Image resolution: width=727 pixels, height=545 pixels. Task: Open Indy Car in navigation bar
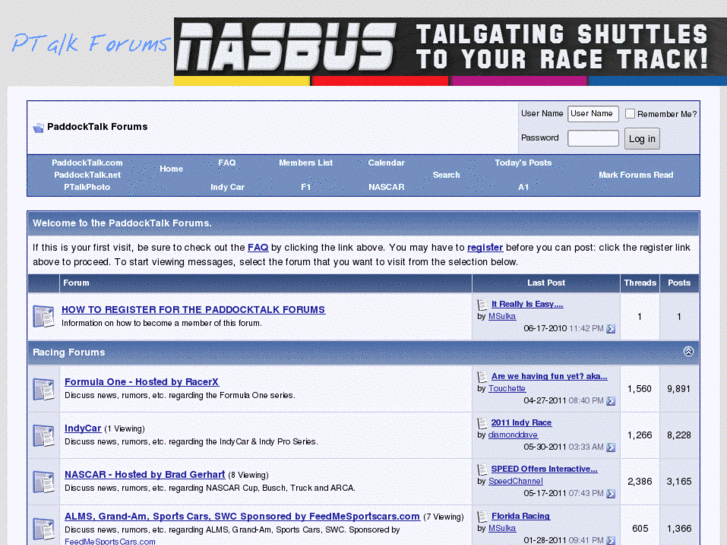click(x=227, y=187)
